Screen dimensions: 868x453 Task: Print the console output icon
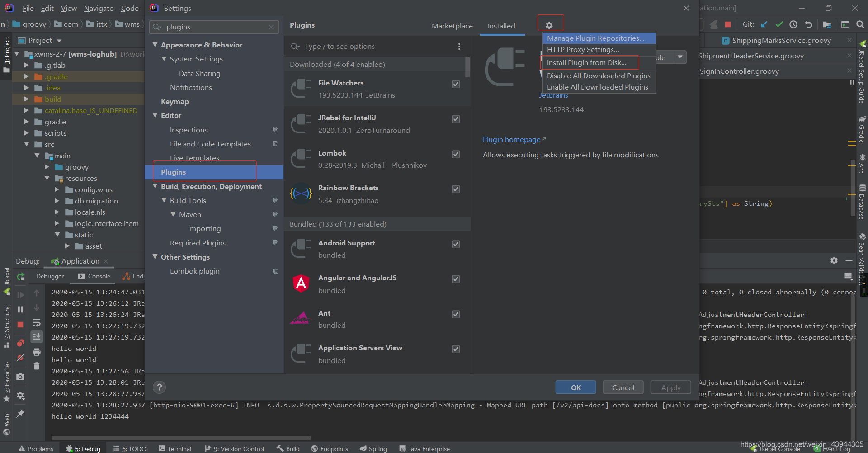click(37, 352)
